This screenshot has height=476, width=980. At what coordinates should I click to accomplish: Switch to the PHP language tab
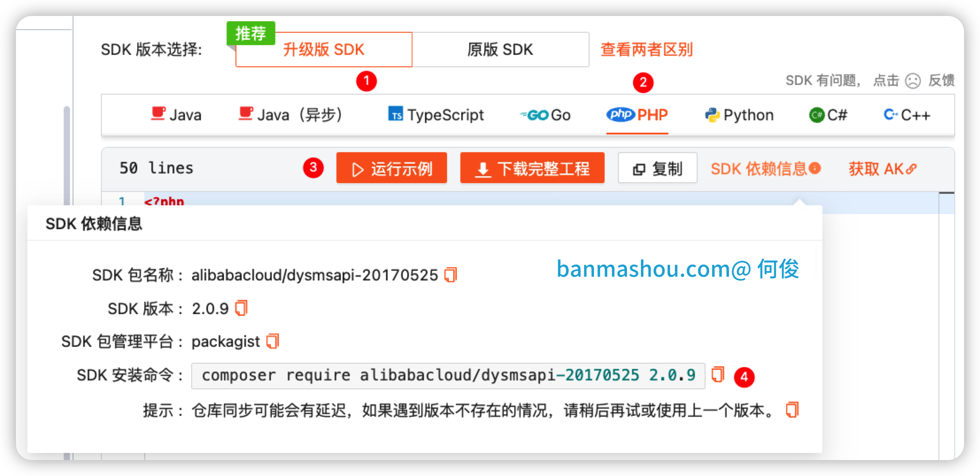(637, 115)
